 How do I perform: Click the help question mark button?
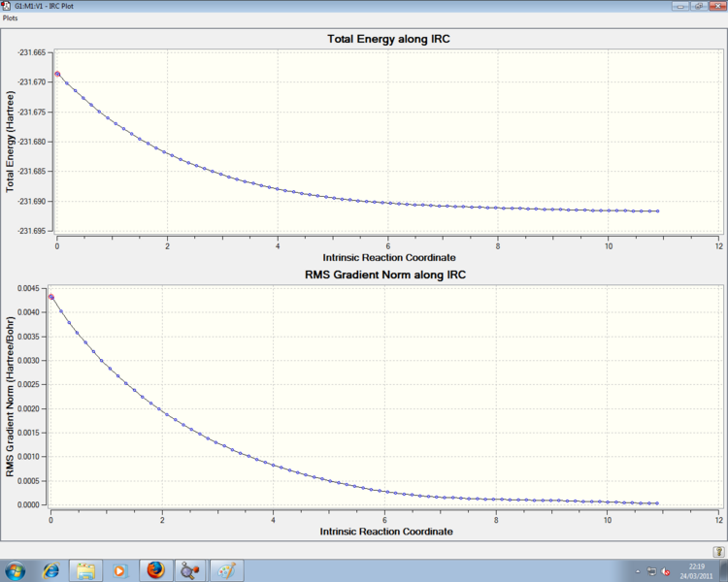coord(718,551)
